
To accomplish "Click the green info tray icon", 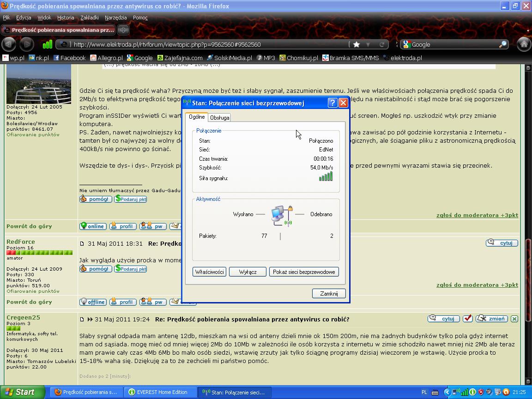I will (x=472, y=392).
